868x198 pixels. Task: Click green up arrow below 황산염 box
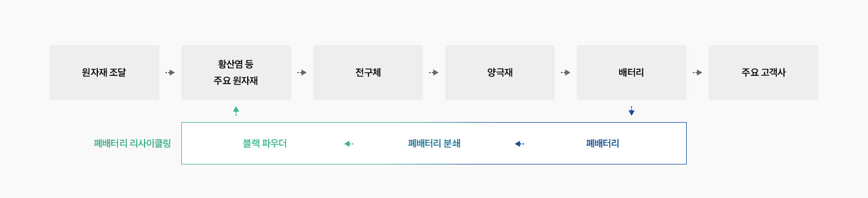pos(236,111)
